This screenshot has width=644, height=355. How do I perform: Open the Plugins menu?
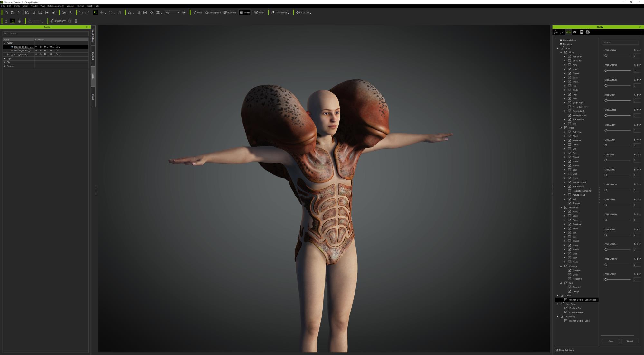80,6
